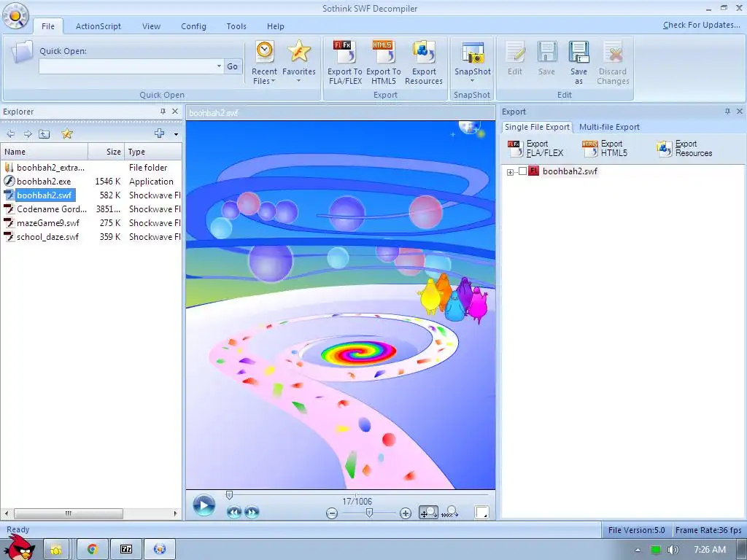The image size is (747, 560).
Task: Zoom out with the minus button
Action: pyautogui.click(x=332, y=513)
